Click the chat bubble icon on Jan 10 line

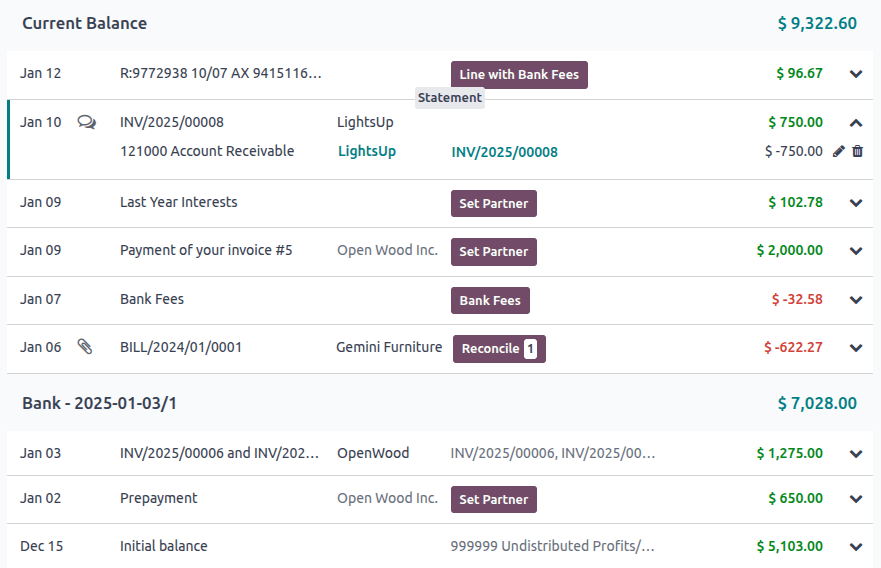(87, 123)
